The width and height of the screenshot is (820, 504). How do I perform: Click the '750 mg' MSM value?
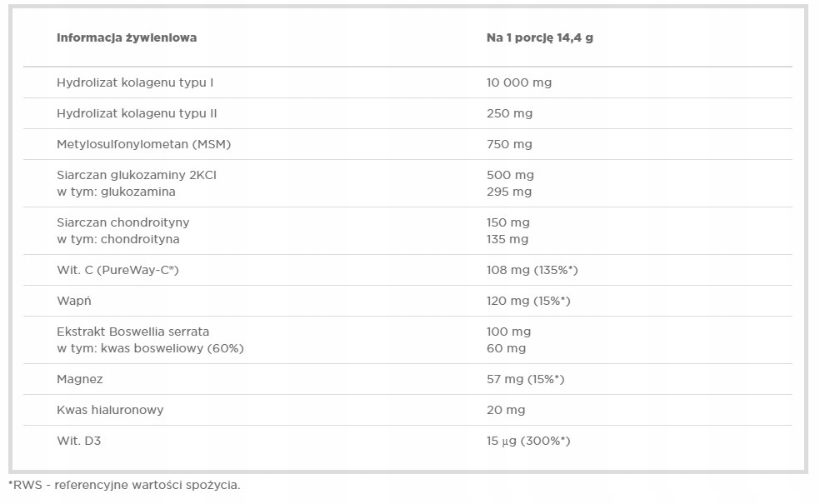click(509, 144)
